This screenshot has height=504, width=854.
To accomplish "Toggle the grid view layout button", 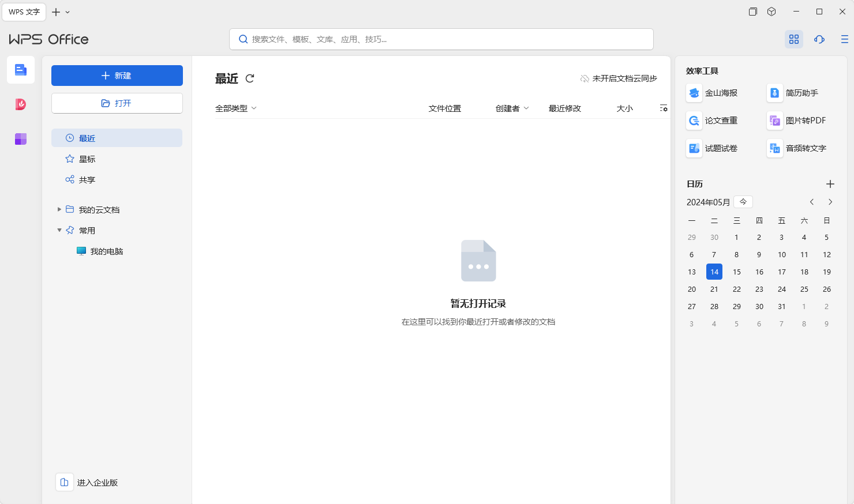I will coord(793,39).
